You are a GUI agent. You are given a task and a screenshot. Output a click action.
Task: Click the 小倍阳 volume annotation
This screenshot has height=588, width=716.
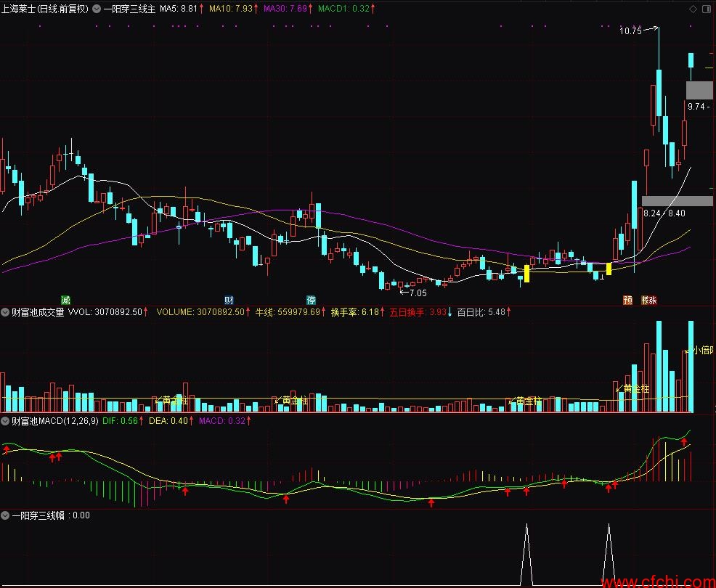coord(703,350)
